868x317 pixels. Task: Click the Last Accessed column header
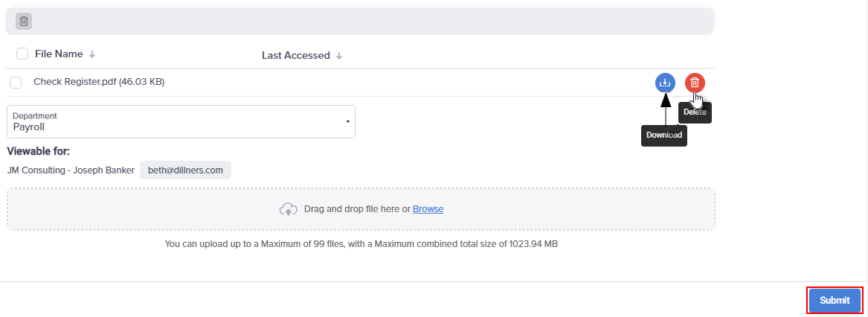[295, 55]
